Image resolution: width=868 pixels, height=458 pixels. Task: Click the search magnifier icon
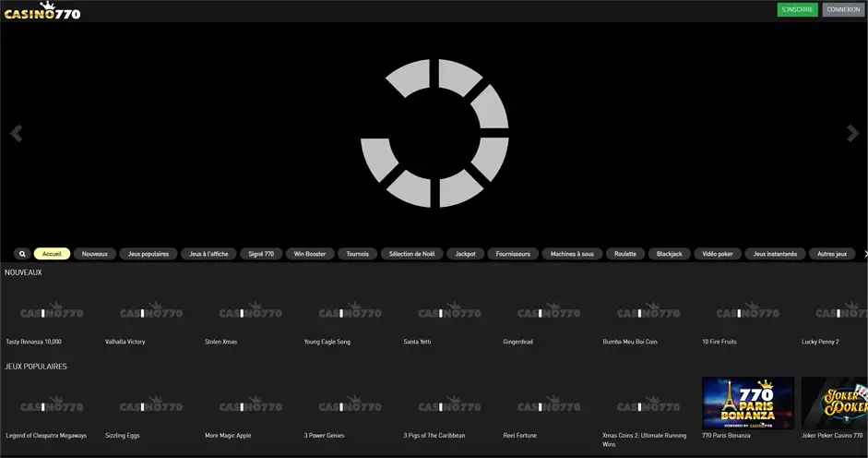[x=22, y=253]
